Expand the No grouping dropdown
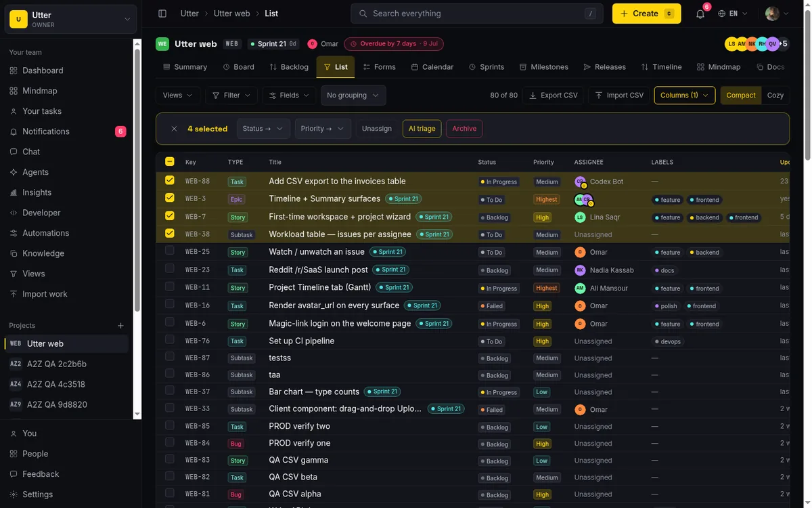This screenshot has width=812, height=508. tap(353, 96)
